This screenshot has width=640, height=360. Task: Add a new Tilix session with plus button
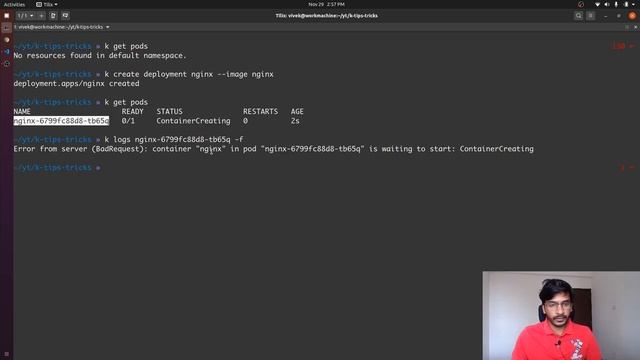tap(42, 16)
